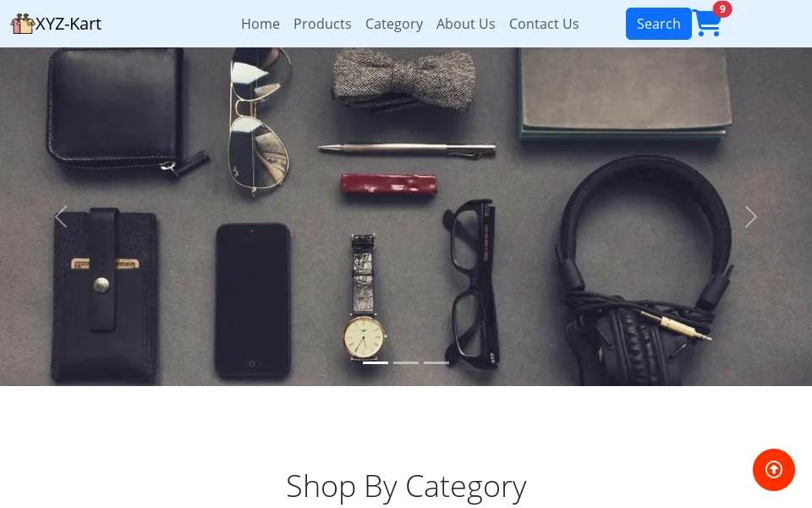The height and width of the screenshot is (508, 812).
Task: Click the carousel banner image of accessories
Action: (x=406, y=217)
